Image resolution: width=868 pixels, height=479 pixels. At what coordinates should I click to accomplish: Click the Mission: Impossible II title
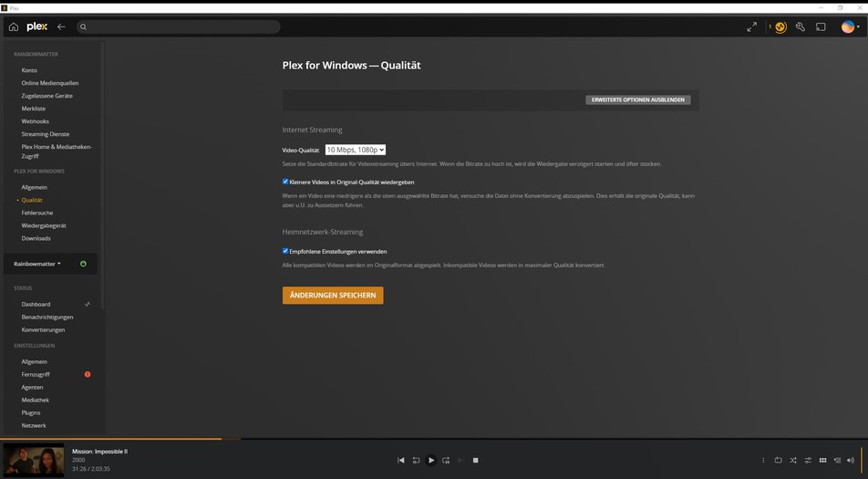tap(99, 452)
